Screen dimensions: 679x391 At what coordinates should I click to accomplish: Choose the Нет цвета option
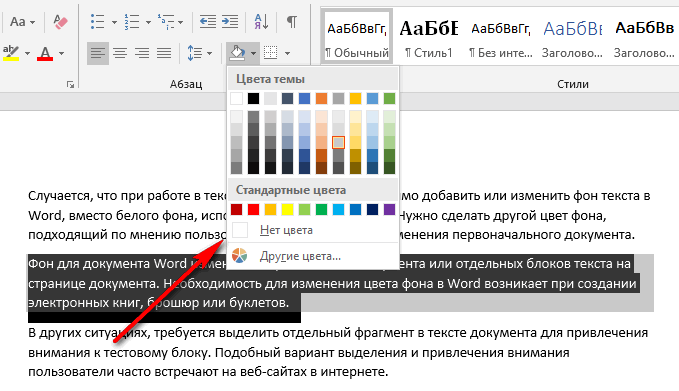pyautogui.click(x=313, y=230)
